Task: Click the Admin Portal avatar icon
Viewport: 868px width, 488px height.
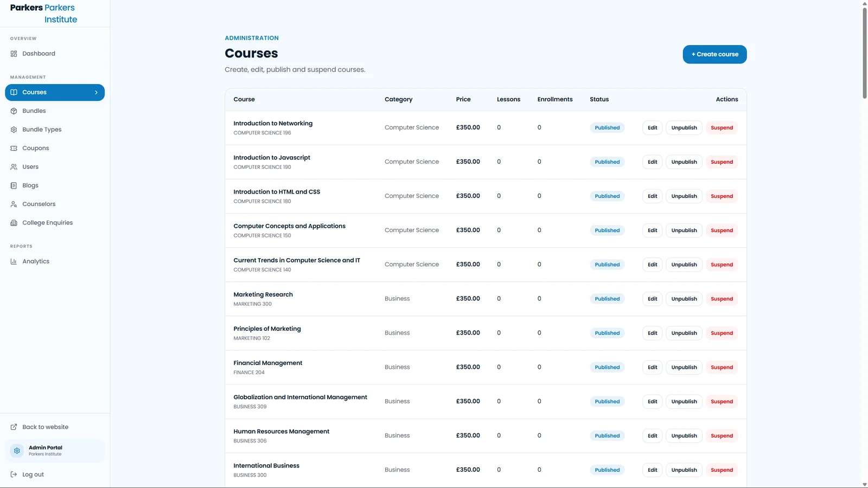Action: (17, 451)
